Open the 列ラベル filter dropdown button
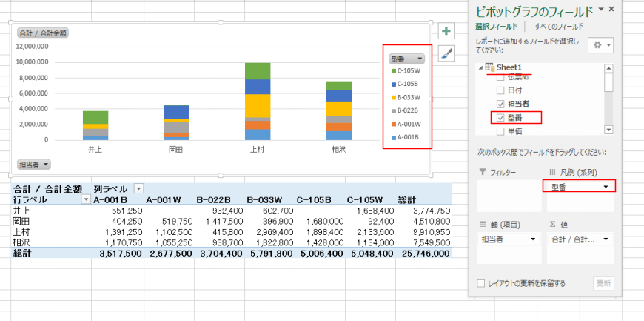The image size is (644, 321). tap(138, 188)
